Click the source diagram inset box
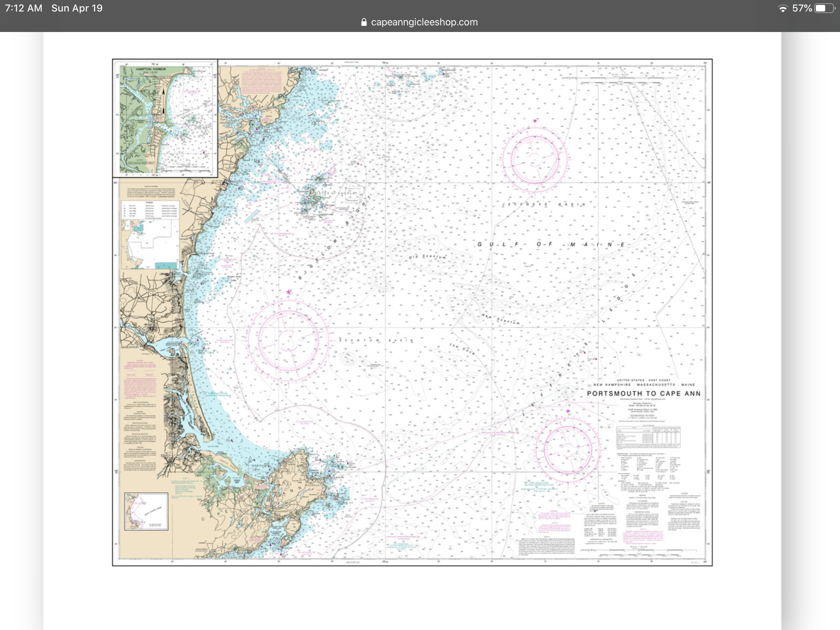 tap(150, 235)
